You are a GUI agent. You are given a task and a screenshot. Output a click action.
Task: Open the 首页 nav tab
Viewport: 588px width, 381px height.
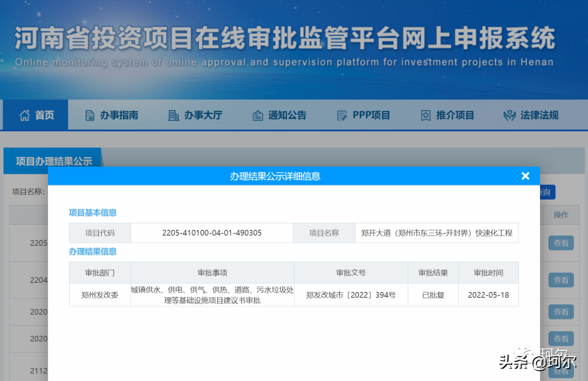[35, 115]
